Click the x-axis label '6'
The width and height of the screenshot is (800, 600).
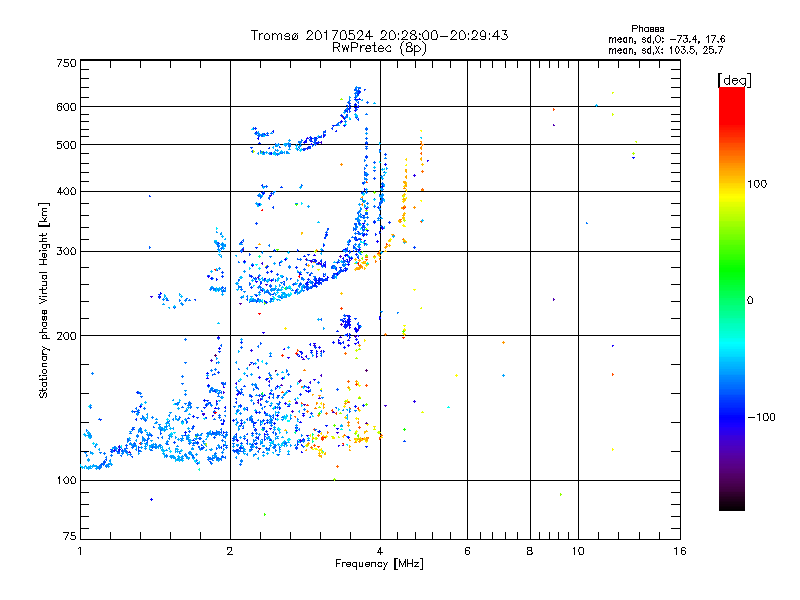pyautogui.click(x=467, y=551)
